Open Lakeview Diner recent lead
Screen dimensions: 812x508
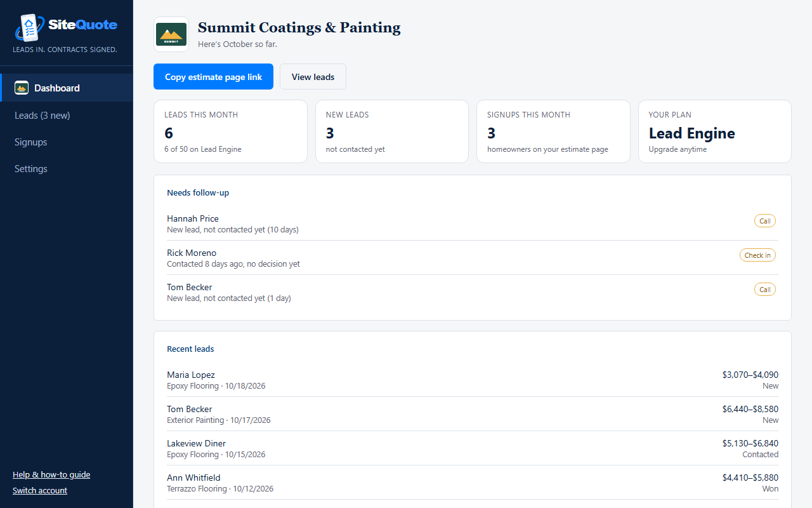point(473,448)
